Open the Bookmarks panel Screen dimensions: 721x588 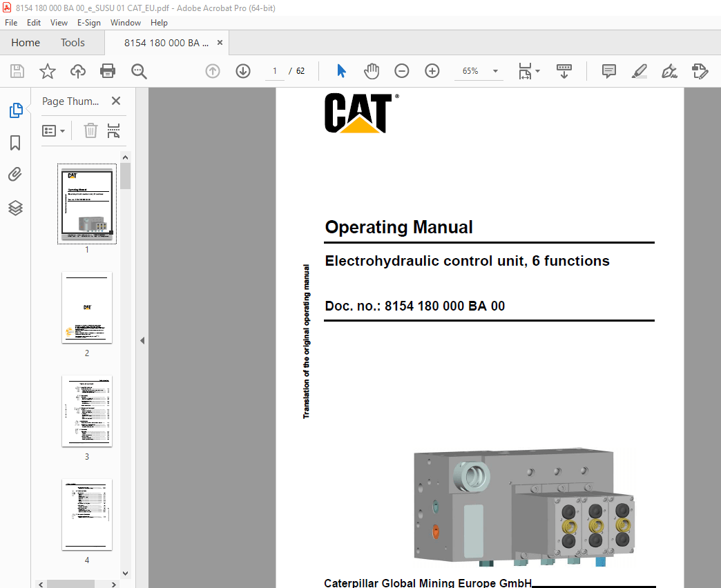(x=16, y=143)
